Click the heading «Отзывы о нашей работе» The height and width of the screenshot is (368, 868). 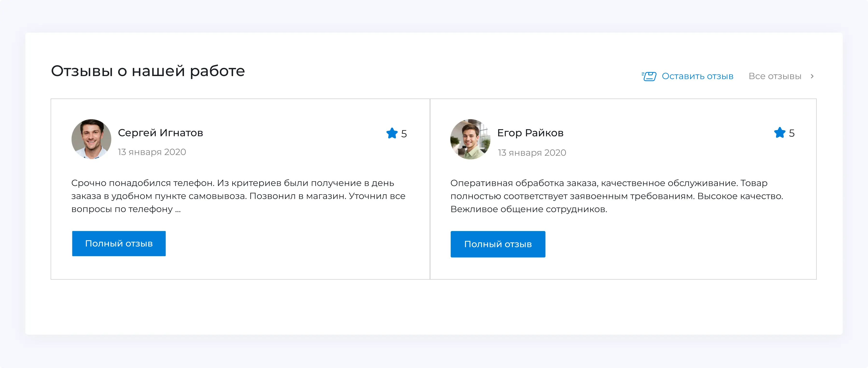(148, 71)
